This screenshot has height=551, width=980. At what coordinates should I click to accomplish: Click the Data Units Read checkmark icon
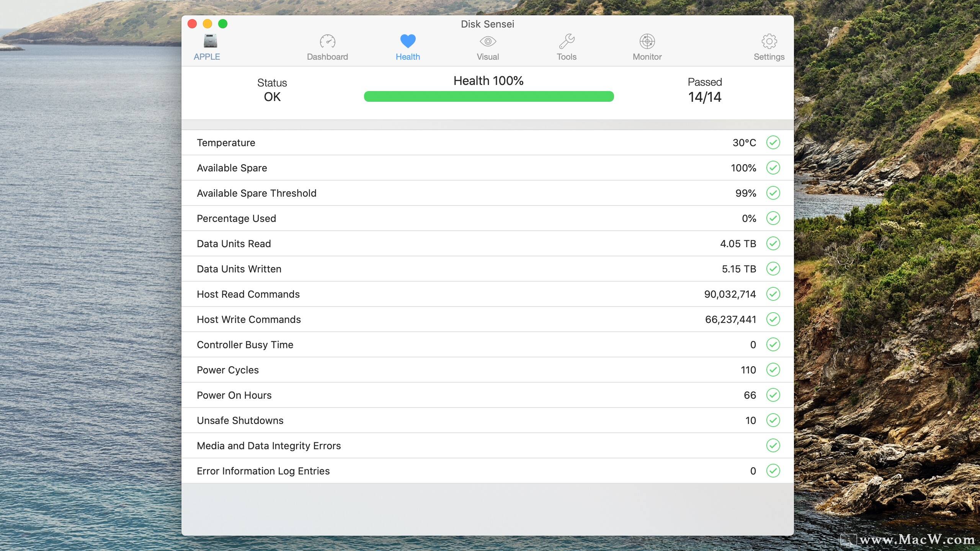click(x=773, y=243)
